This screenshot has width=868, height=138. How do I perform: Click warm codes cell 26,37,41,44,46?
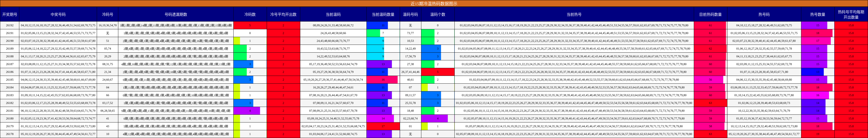point(410,72)
